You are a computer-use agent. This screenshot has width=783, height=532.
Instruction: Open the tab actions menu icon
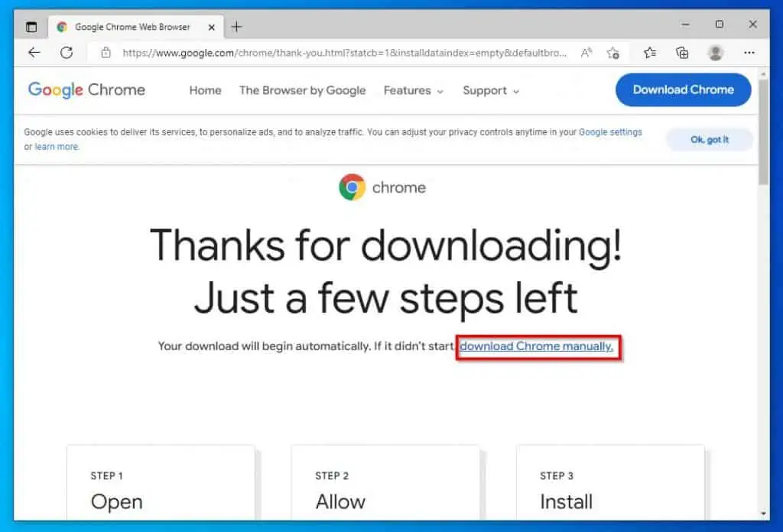pyautogui.click(x=31, y=27)
